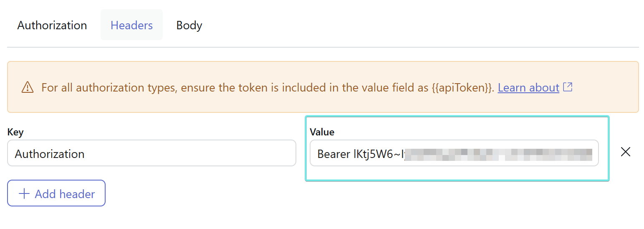Remove the Authorization header with X
Image resolution: width=644 pixels, height=229 pixels.
[x=625, y=152]
